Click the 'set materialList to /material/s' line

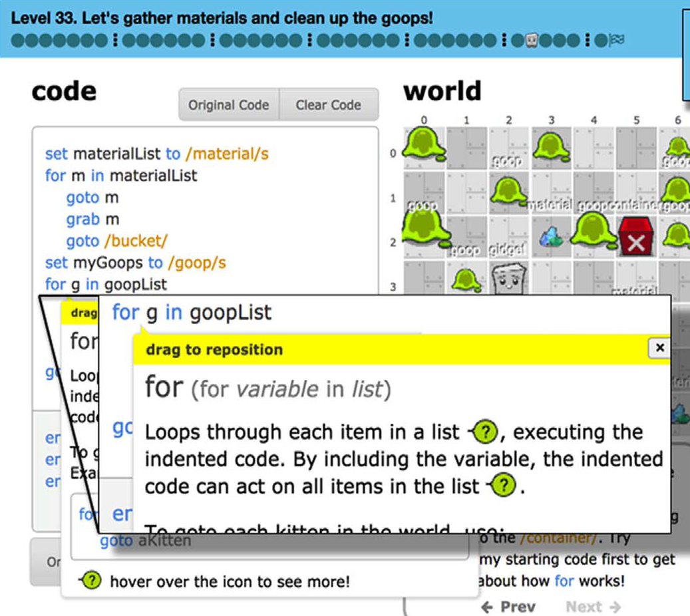pos(156,154)
